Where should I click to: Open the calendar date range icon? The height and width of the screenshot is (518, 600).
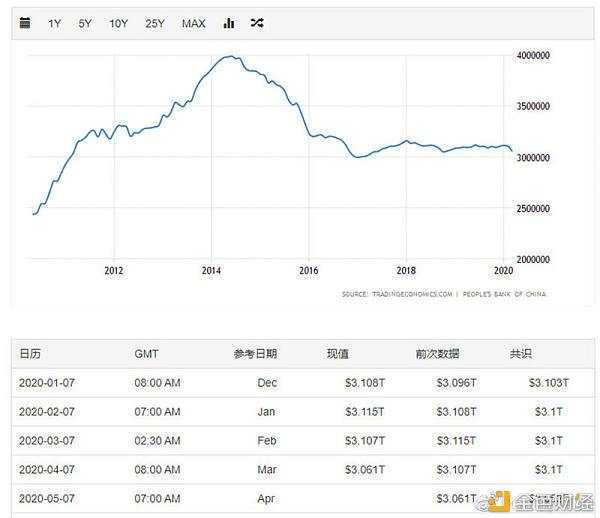(25, 23)
